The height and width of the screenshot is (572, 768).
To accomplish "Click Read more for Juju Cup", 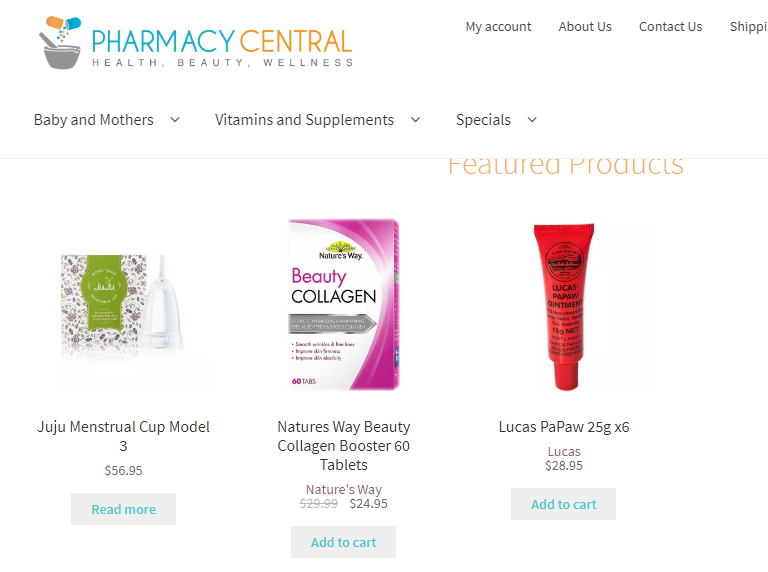I will (x=123, y=509).
